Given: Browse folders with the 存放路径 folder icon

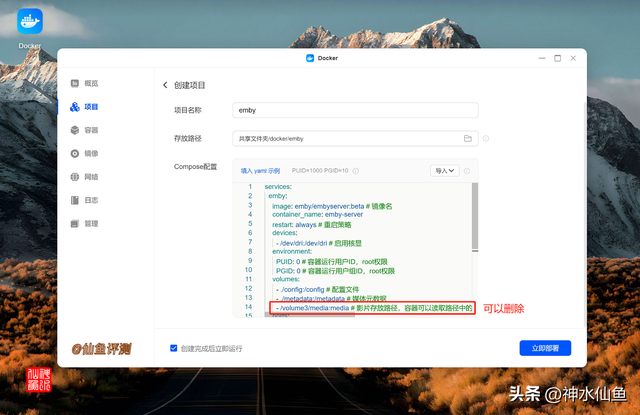Looking at the screenshot, I should pos(468,139).
